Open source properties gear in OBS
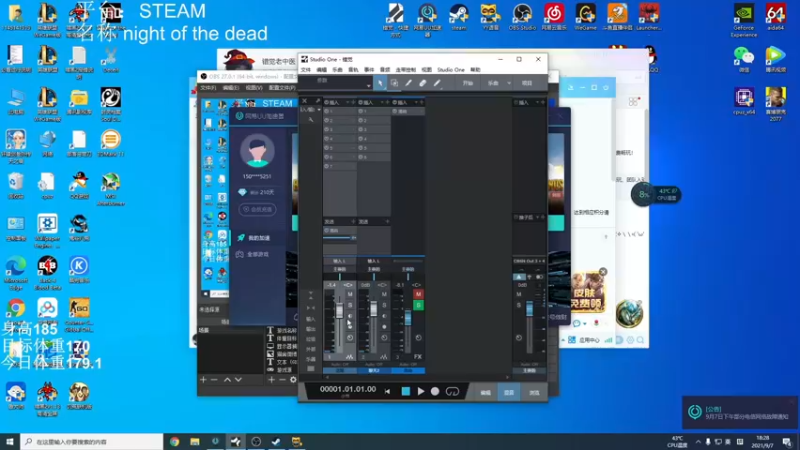Image resolution: width=800 pixels, height=450 pixels. pyautogui.click(x=293, y=380)
